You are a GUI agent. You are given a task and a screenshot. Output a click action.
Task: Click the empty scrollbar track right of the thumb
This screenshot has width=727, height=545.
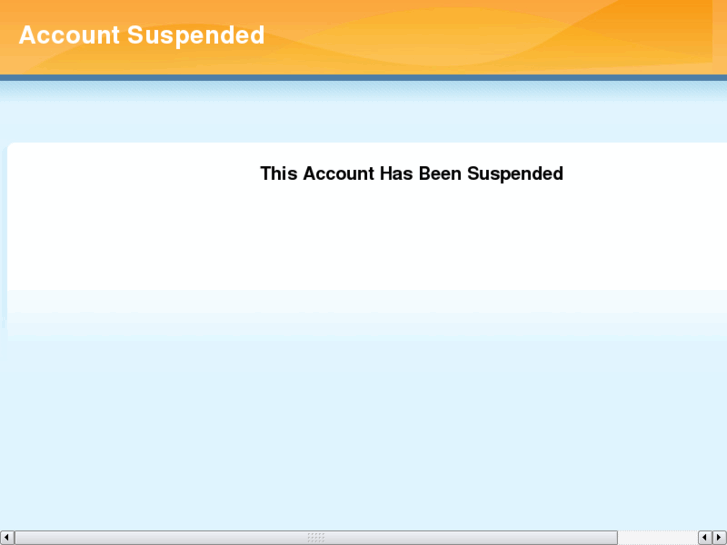pyautogui.click(x=658, y=538)
